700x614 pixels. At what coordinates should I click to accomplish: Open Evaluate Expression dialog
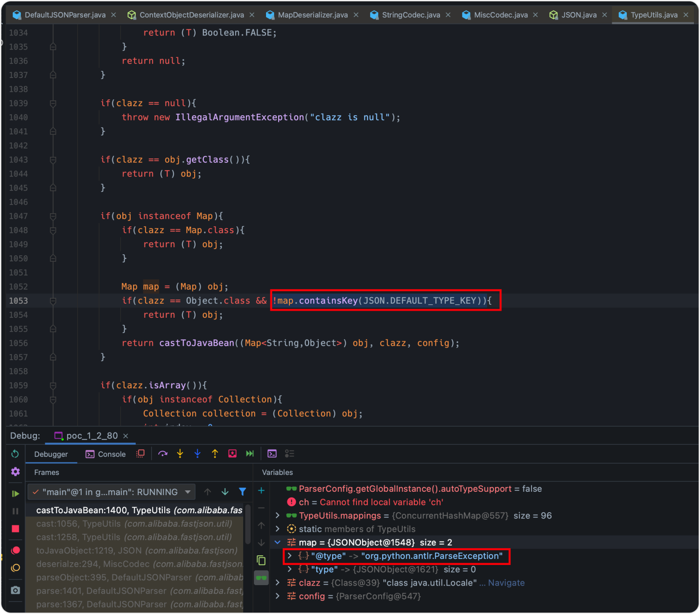coord(272,454)
